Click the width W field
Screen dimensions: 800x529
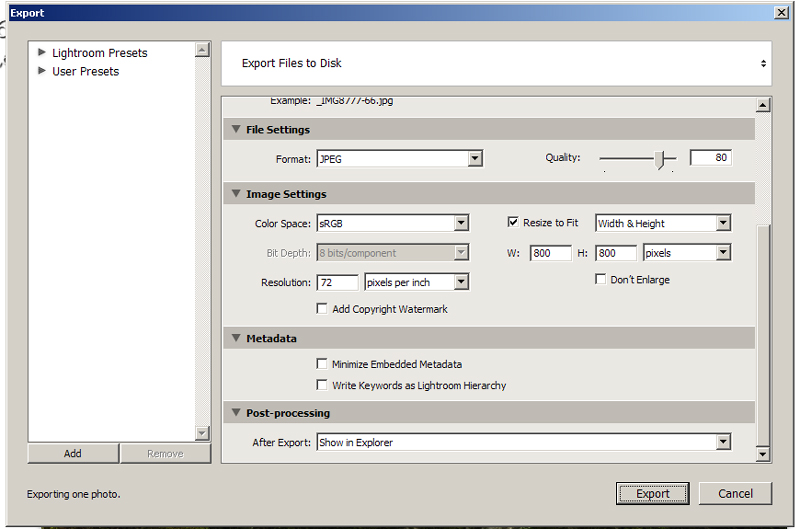551,253
